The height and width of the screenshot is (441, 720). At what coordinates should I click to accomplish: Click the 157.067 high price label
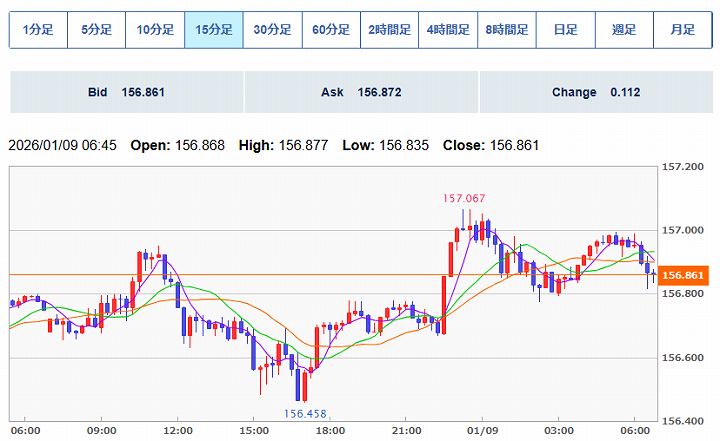[x=464, y=198]
